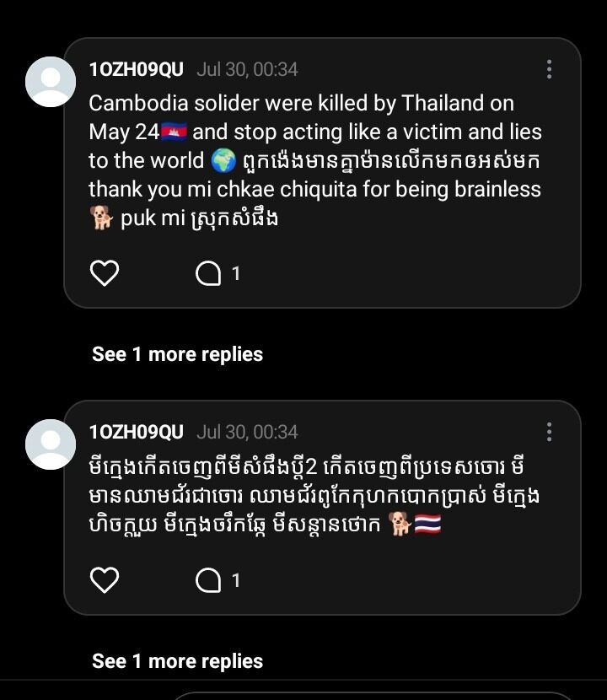Open the reply bubble on the upper comment

[208, 273]
